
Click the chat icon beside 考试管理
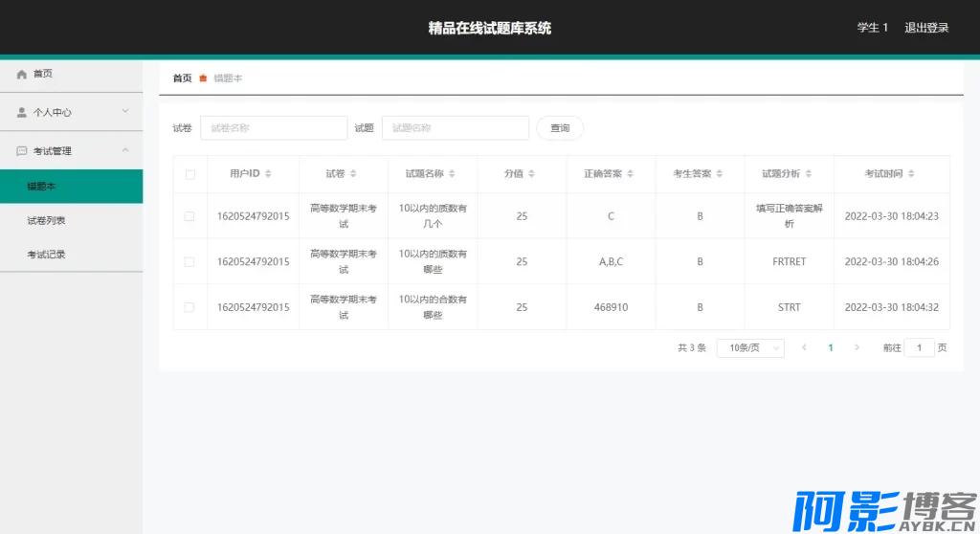coord(22,151)
